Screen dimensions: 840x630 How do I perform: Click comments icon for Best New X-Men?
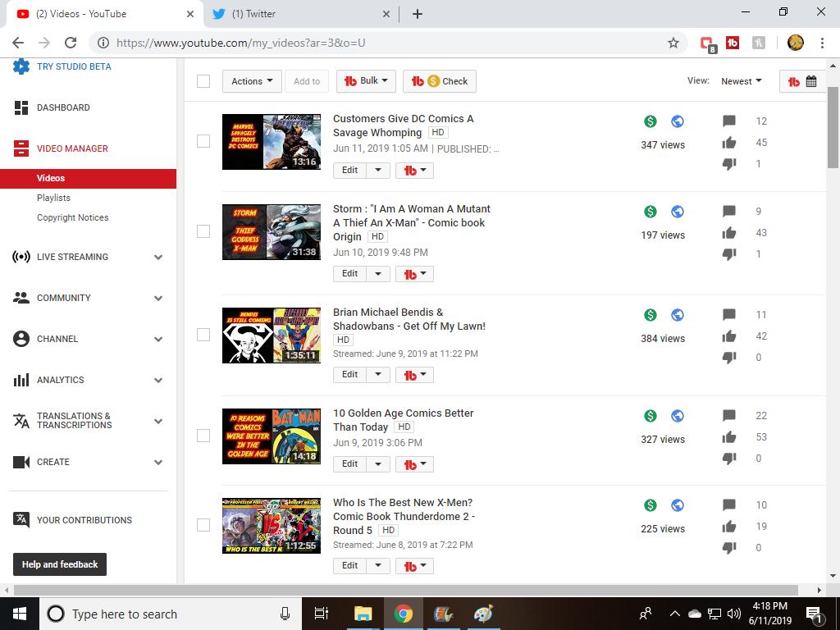coord(729,504)
